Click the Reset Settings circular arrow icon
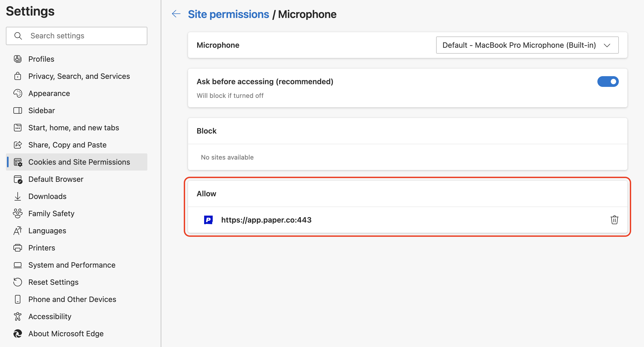The height and width of the screenshot is (347, 644). pyautogui.click(x=18, y=282)
